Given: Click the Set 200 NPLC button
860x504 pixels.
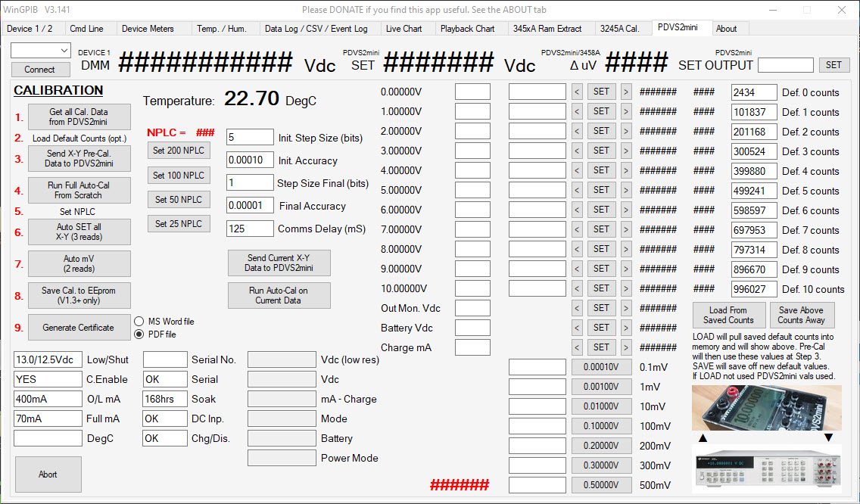Looking at the screenshot, I should (x=179, y=151).
